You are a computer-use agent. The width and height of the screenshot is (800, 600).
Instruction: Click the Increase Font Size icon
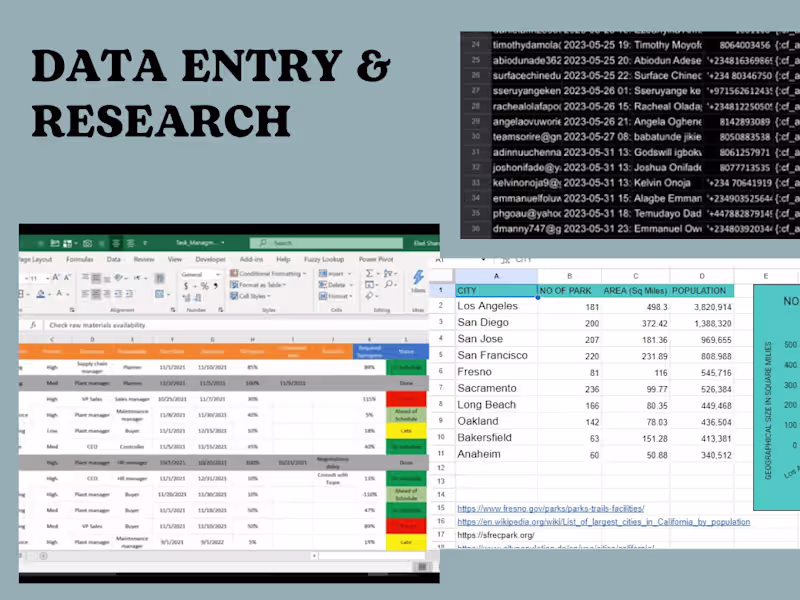[56, 277]
